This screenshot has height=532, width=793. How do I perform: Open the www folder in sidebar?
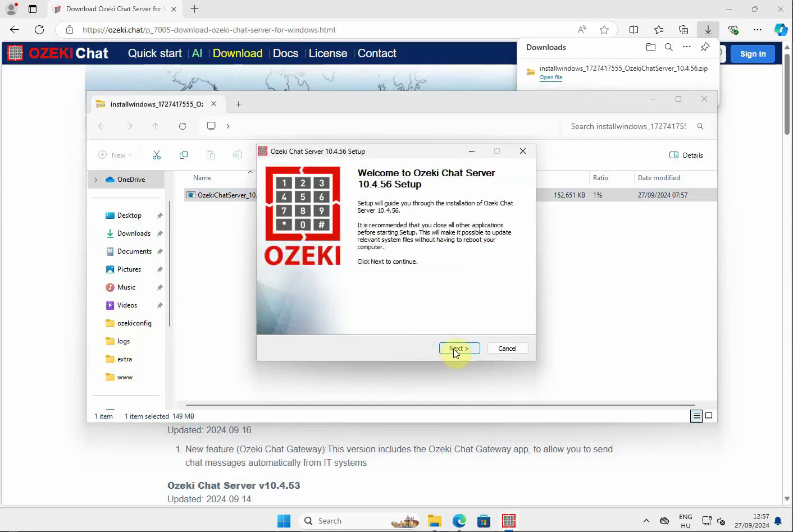coord(125,377)
